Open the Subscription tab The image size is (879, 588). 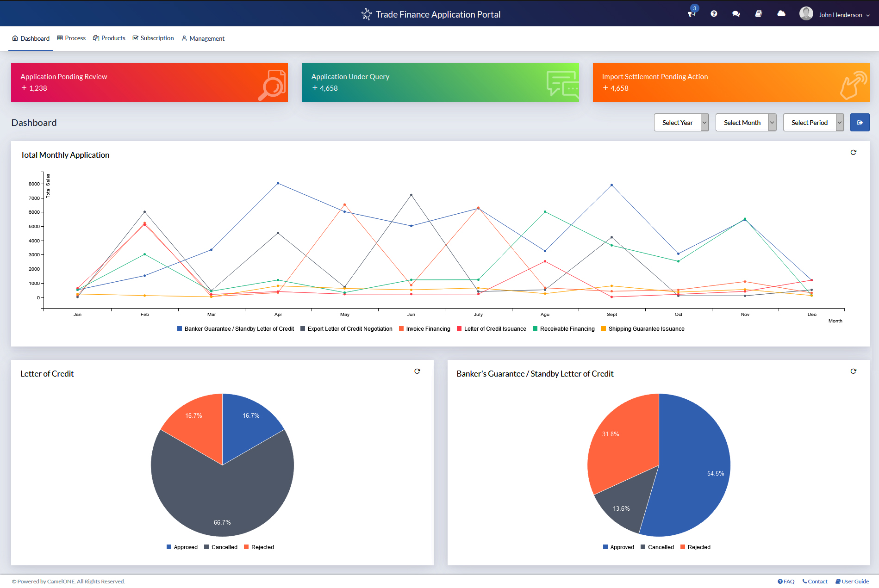pyautogui.click(x=153, y=38)
